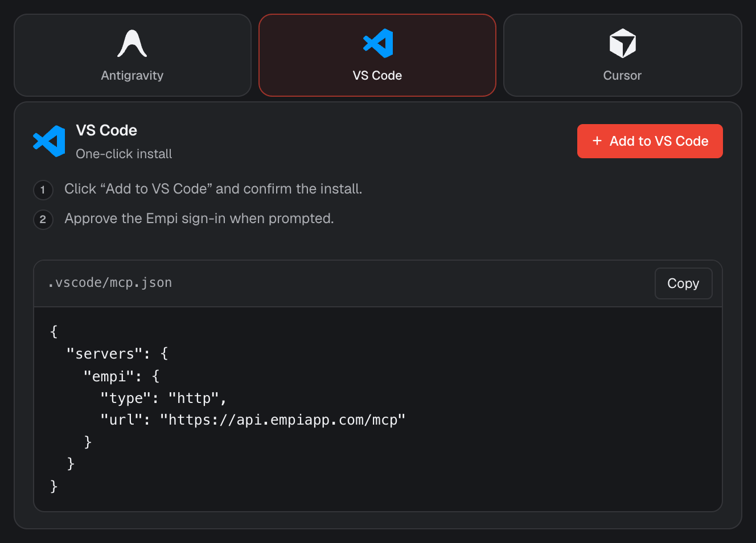Screen dimensions: 756x543
Task: Switch to the Antigravity tab
Action: click(133, 55)
